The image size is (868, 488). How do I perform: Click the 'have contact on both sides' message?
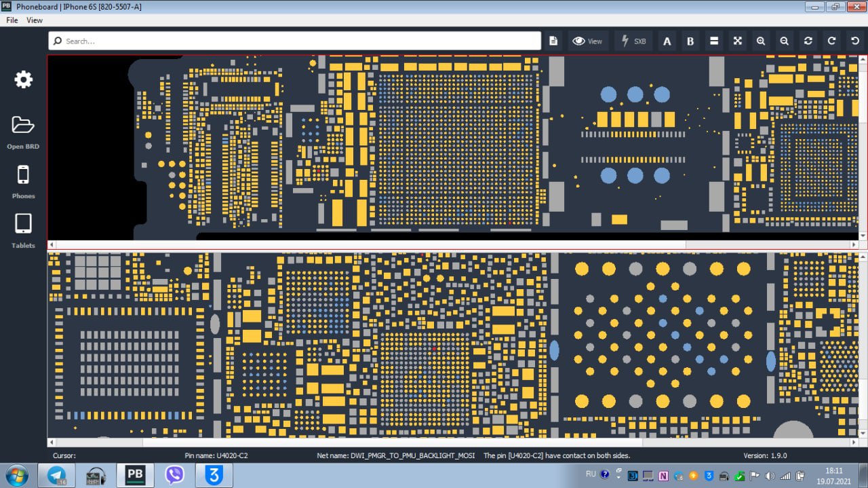(x=556, y=455)
